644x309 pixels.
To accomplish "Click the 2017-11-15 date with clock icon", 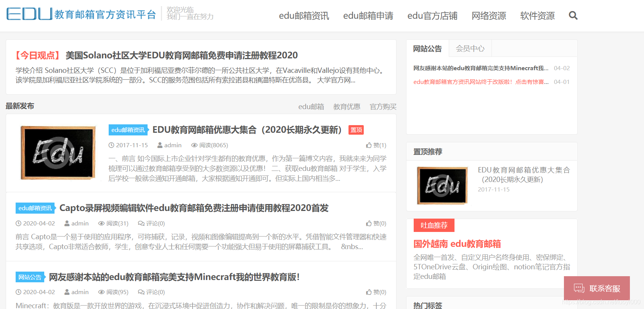I will pyautogui.click(x=128, y=145).
